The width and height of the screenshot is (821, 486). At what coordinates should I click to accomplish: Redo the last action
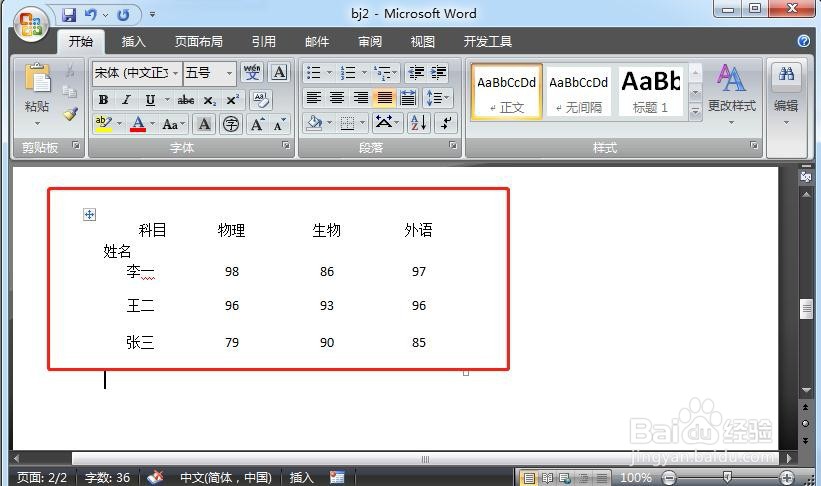click(x=123, y=15)
